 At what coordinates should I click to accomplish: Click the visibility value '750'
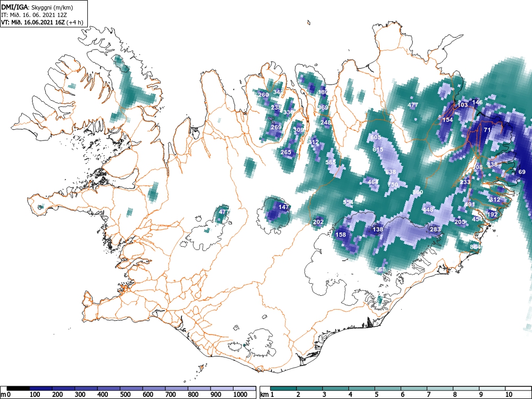pyautogui.click(x=393, y=185)
